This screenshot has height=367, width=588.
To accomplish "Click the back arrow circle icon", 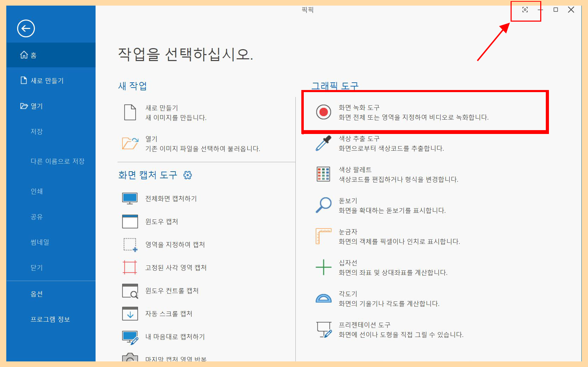I will point(26,28).
